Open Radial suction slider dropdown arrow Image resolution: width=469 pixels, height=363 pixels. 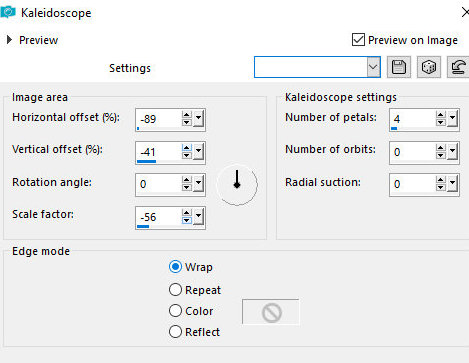coord(453,183)
